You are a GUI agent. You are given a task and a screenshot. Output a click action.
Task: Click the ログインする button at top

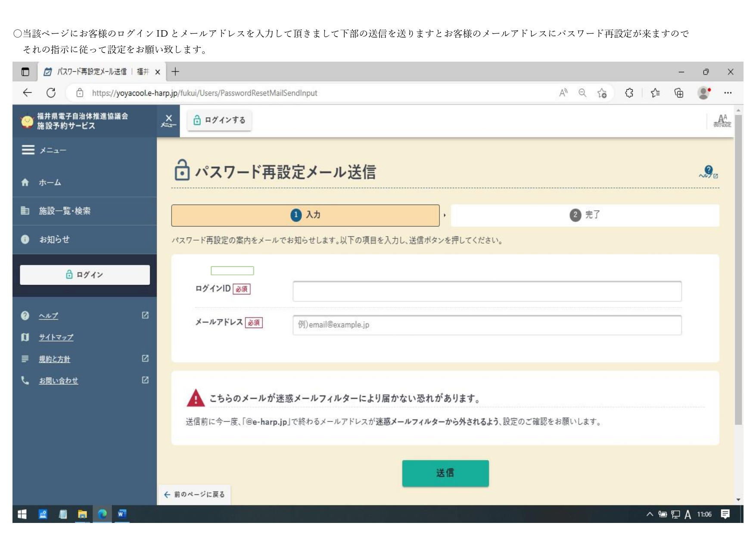point(219,120)
